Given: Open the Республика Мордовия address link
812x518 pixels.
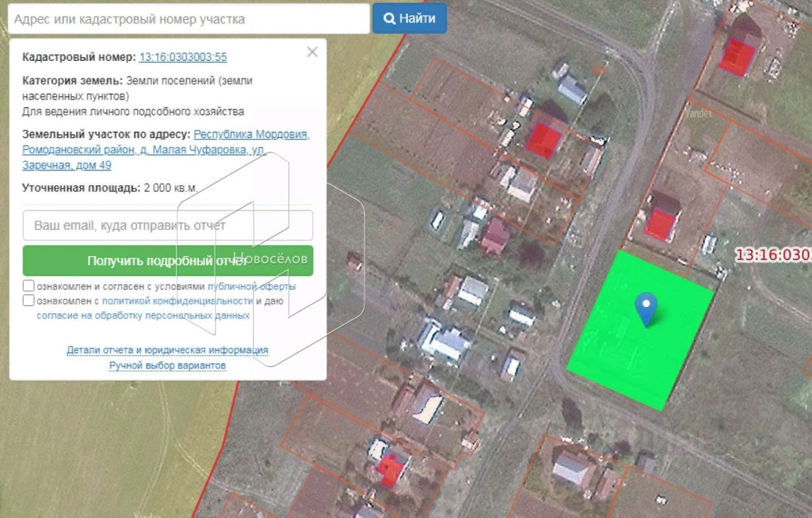Looking at the screenshot, I should click(166, 150).
